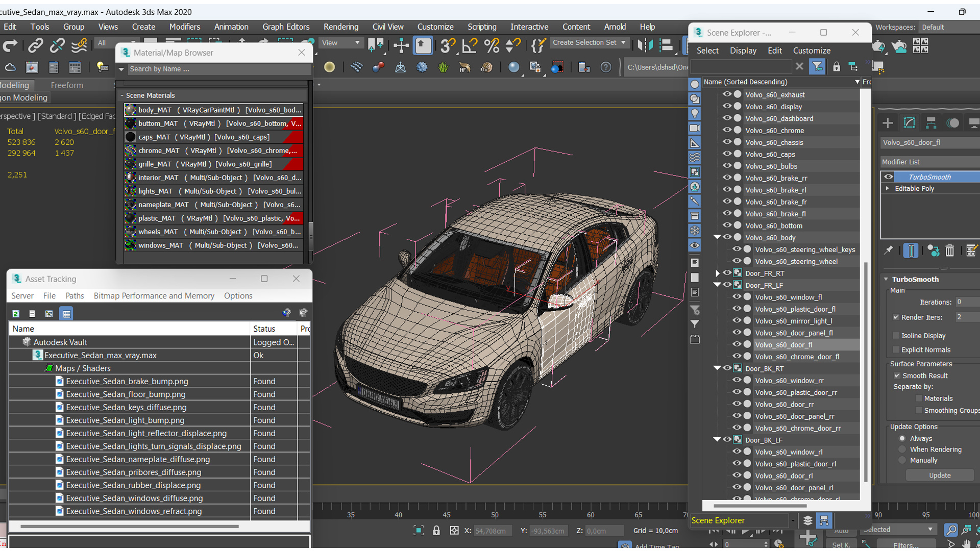Remove modifier with trash can icon
The height and width of the screenshot is (551, 980).
pos(949,250)
